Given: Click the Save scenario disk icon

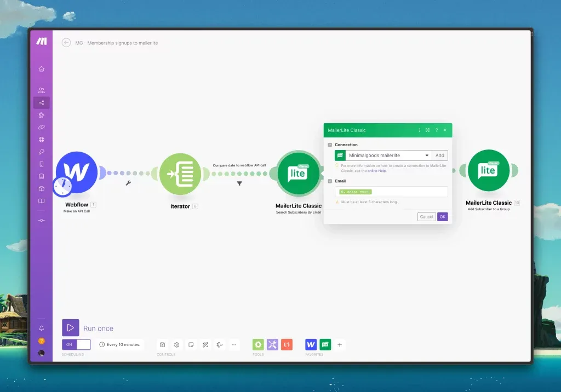Looking at the screenshot, I should click(x=162, y=345).
